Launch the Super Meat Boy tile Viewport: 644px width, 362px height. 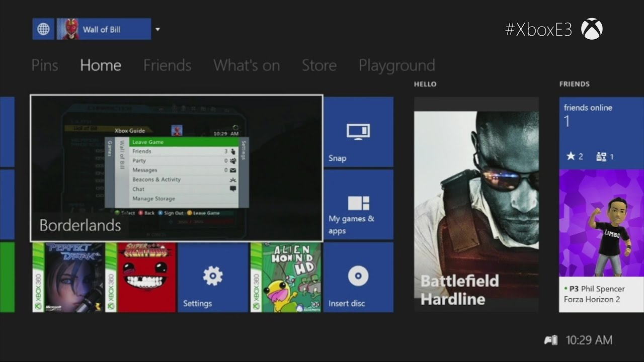[141, 278]
